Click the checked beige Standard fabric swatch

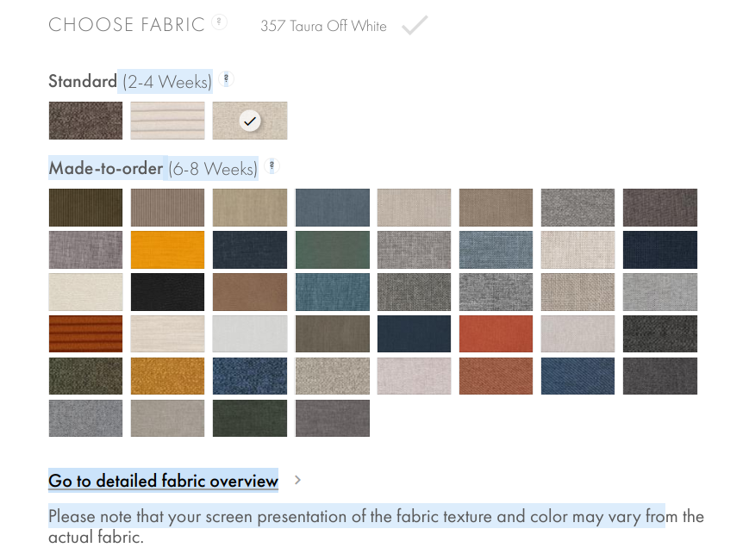(x=250, y=121)
